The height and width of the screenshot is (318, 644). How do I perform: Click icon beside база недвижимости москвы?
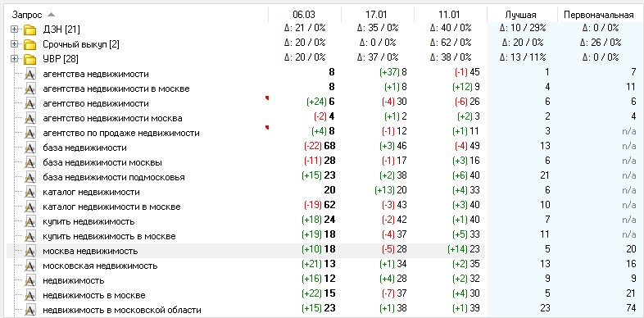click(30, 162)
